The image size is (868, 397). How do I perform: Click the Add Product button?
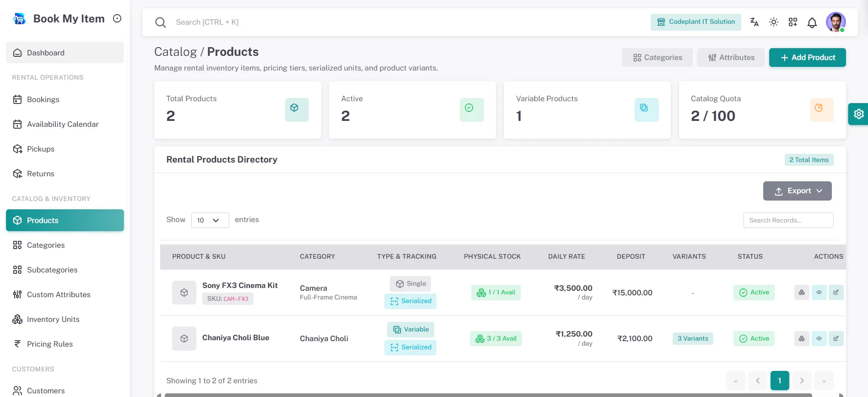(x=808, y=57)
